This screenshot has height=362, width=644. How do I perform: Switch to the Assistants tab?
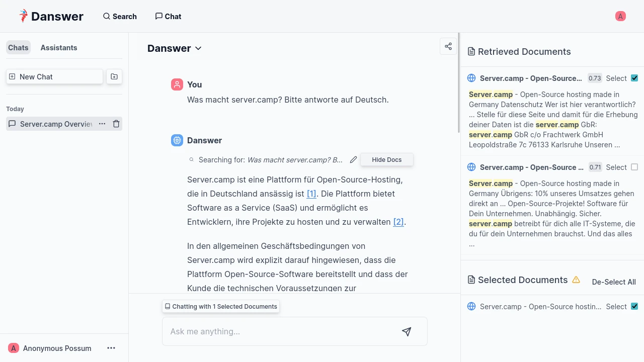(x=59, y=47)
